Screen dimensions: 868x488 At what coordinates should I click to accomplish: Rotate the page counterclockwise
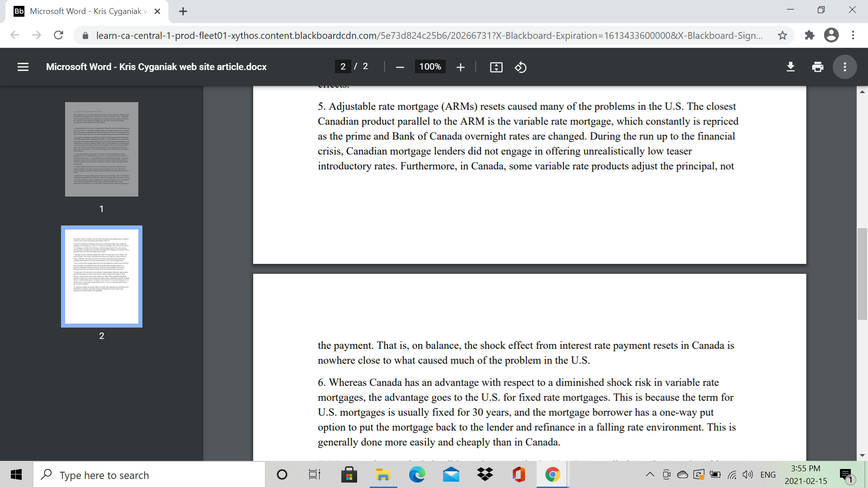(521, 67)
